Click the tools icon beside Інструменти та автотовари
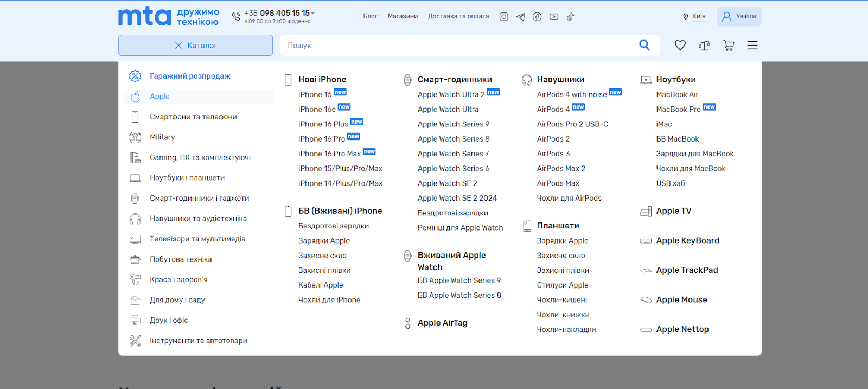Screen dimensions: 868x389 (x=135, y=341)
